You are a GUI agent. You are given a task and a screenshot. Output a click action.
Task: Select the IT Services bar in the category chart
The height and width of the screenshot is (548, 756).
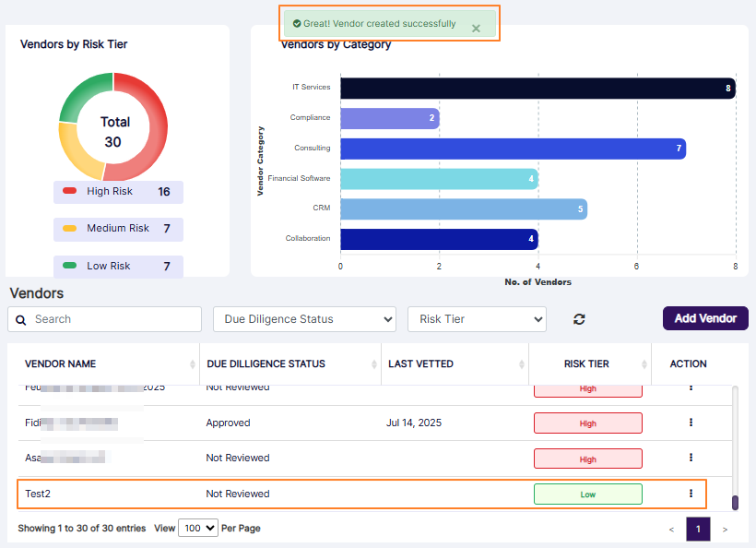click(x=535, y=87)
